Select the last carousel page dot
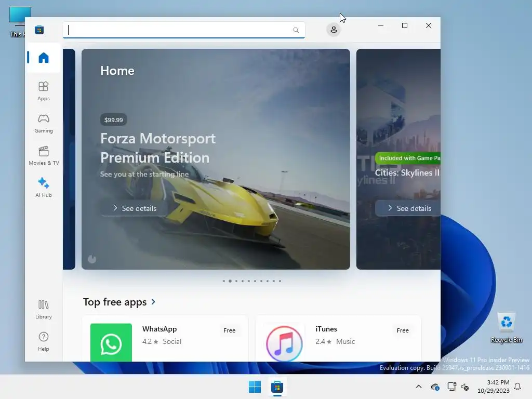This screenshot has width=532, height=399. pyautogui.click(x=280, y=281)
